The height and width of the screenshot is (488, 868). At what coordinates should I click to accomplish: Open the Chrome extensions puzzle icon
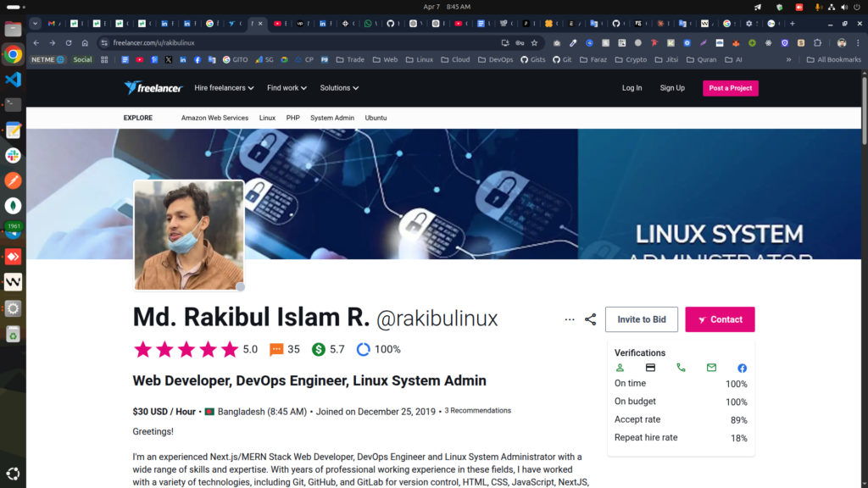pos(818,42)
